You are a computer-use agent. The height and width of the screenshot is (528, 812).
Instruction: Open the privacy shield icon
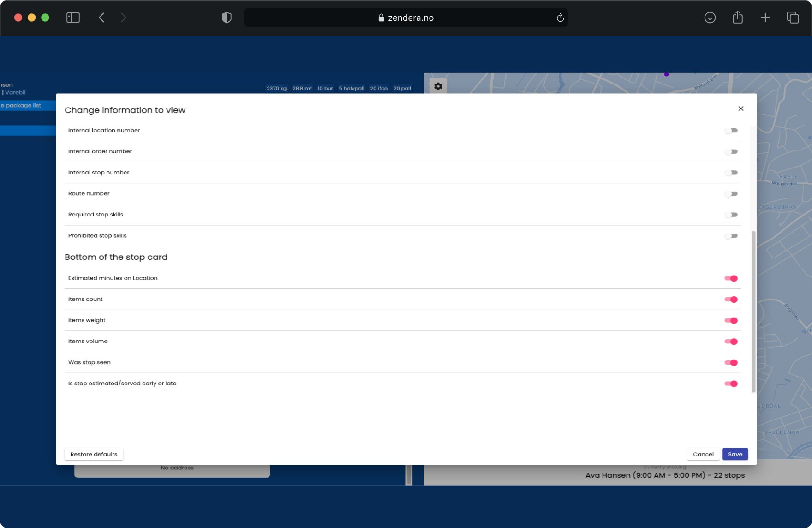[x=227, y=18]
